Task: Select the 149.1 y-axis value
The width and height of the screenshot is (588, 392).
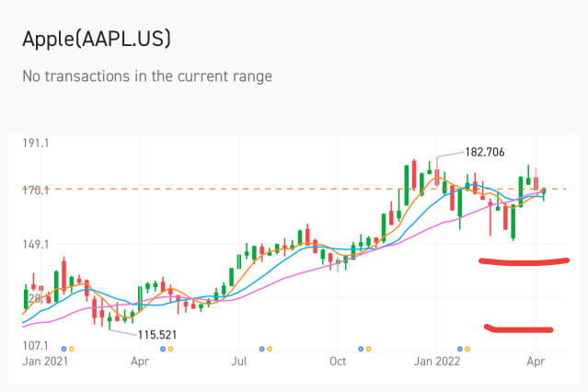Action: pyautogui.click(x=36, y=245)
